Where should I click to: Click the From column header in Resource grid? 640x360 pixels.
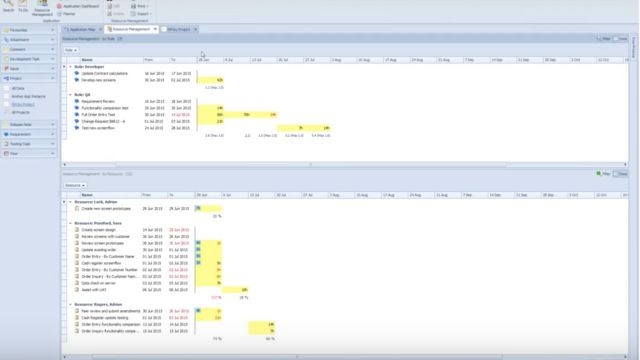pos(154,195)
